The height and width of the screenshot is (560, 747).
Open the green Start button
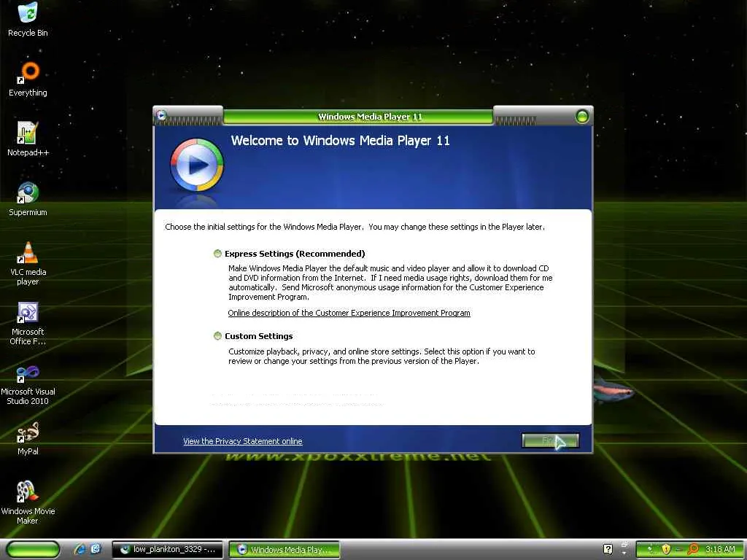[34, 549]
